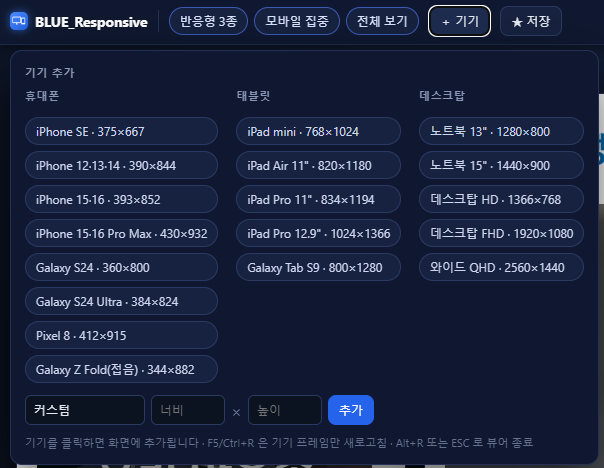This screenshot has height=468, width=604.
Task: Add iPhone 15·16 Pro Max device
Action: coord(121,233)
